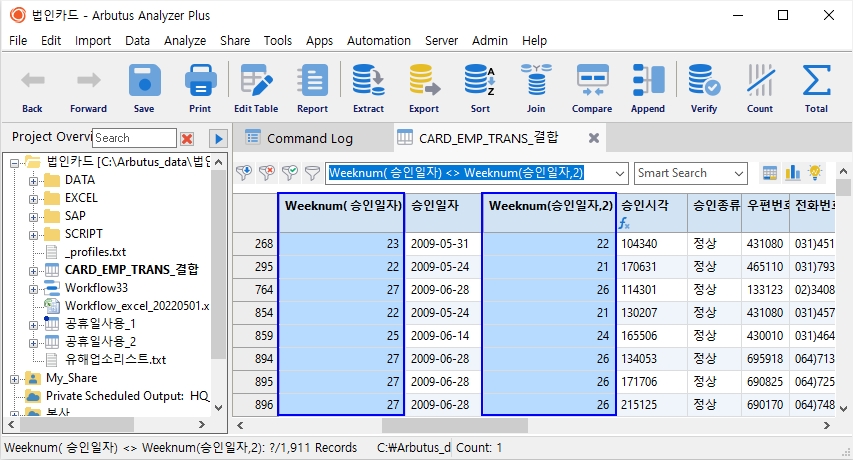Open the Automation menu
Image resolution: width=853 pixels, height=460 pixels.
[379, 41]
